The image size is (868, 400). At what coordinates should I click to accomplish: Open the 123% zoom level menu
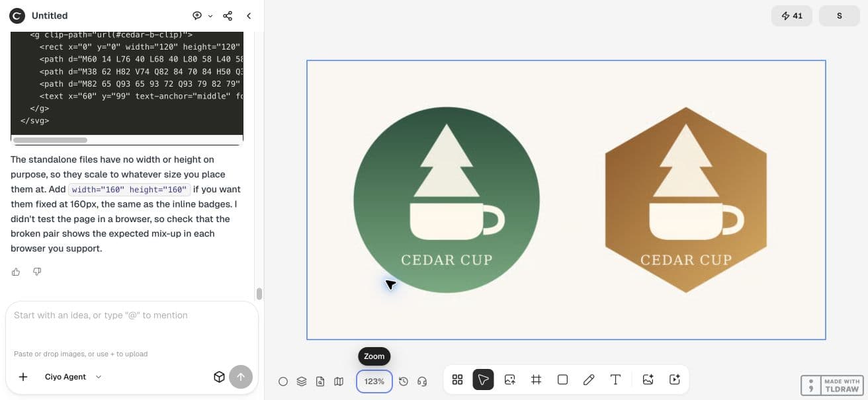(x=374, y=381)
